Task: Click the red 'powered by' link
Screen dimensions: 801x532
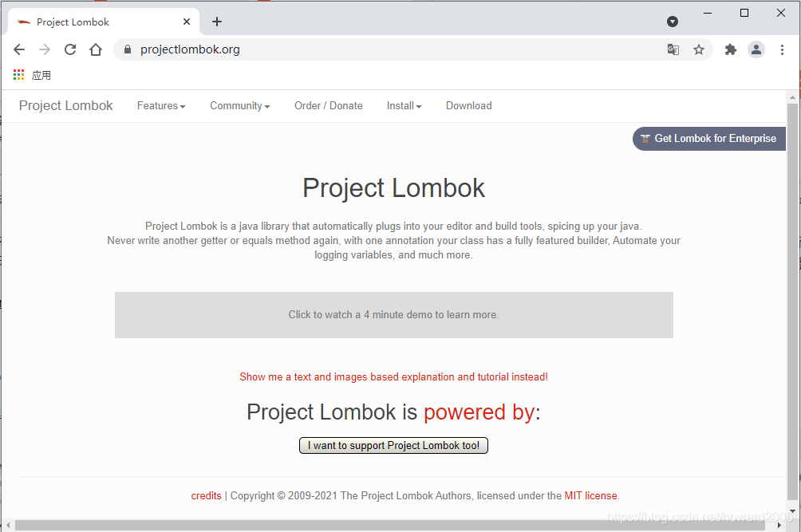Action: [x=479, y=412]
